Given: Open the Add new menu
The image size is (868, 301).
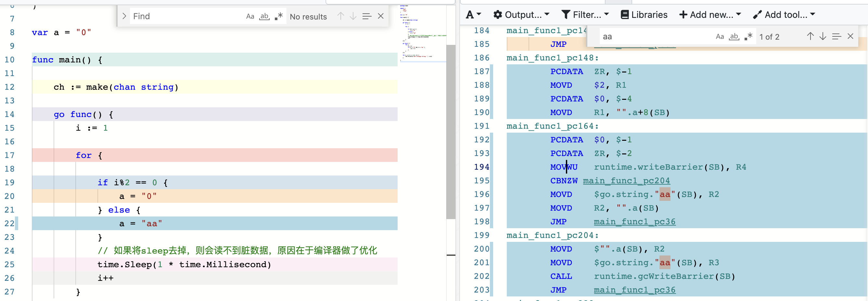Looking at the screenshot, I should point(710,15).
